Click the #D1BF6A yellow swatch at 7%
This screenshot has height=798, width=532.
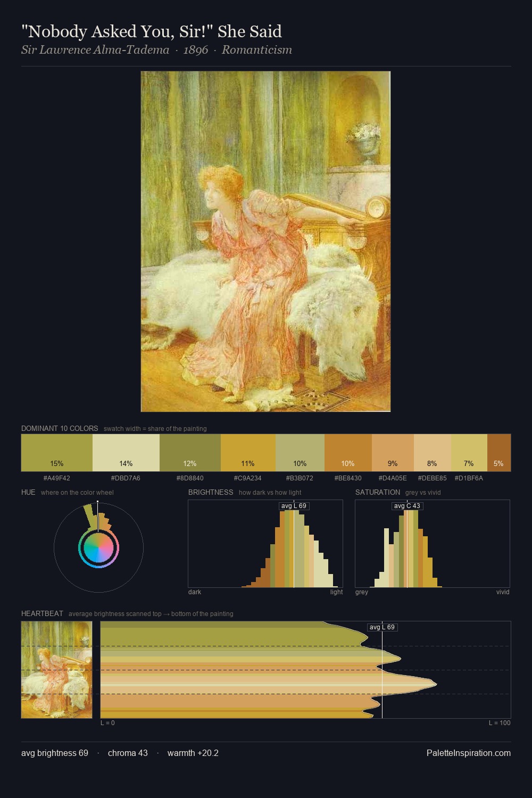pos(469,453)
